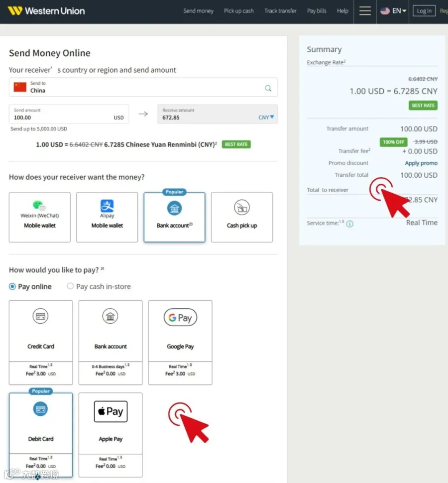This screenshot has height=483, width=448.
Task: Click the 100% OFF badge
Action: [x=393, y=142]
